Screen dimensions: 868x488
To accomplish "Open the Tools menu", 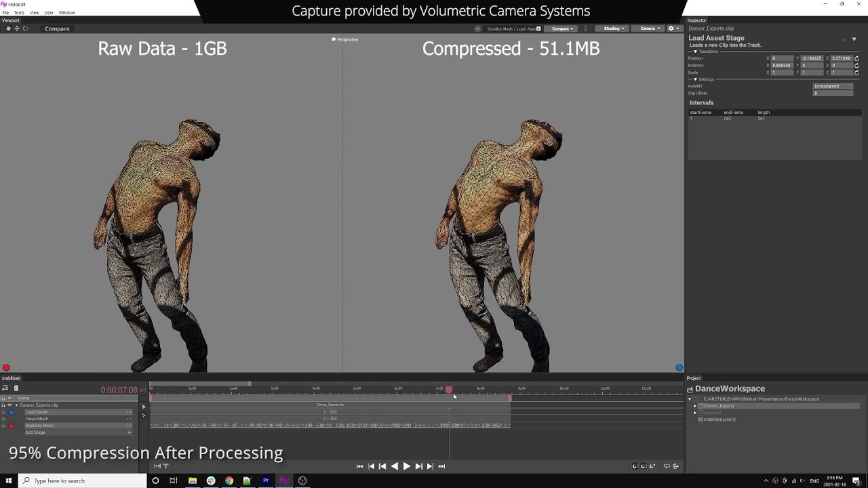I will tap(19, 13).
